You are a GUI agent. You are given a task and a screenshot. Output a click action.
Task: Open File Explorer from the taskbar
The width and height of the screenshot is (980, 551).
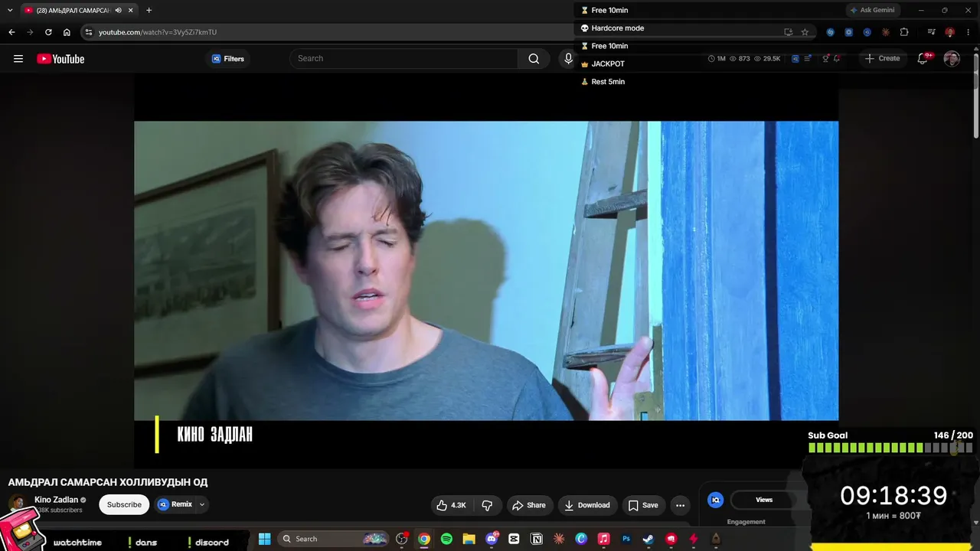click(x=469, y=539)
